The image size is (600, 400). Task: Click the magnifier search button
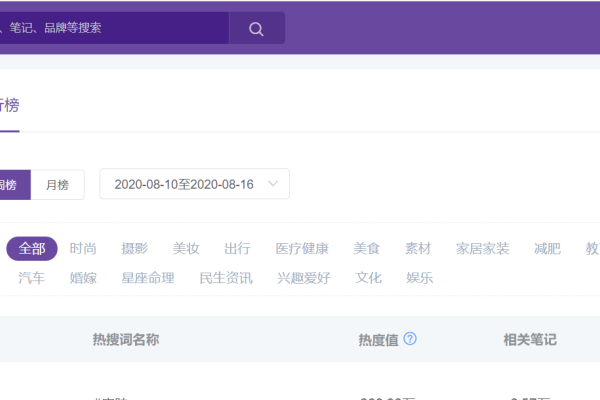(256, 28)
